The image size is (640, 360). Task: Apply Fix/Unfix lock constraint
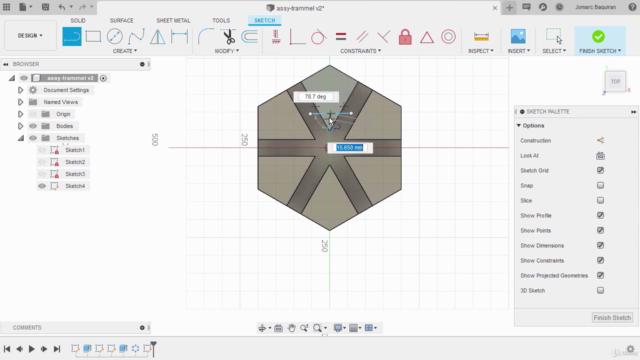click(x=405, y=37)
